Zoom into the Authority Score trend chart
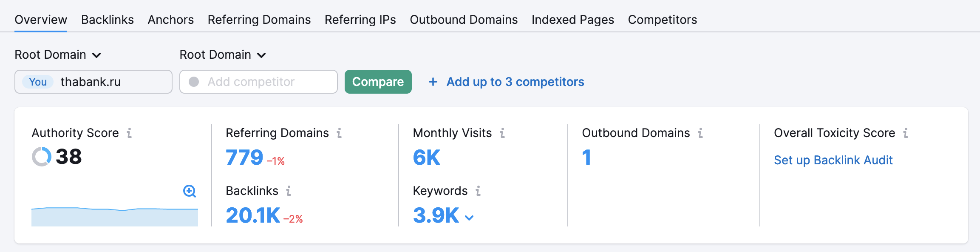Screen dimensions: 980x252 190,191
